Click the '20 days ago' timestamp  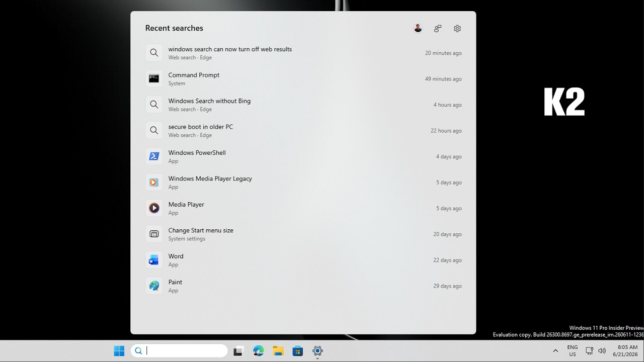[x=447, y=234]
